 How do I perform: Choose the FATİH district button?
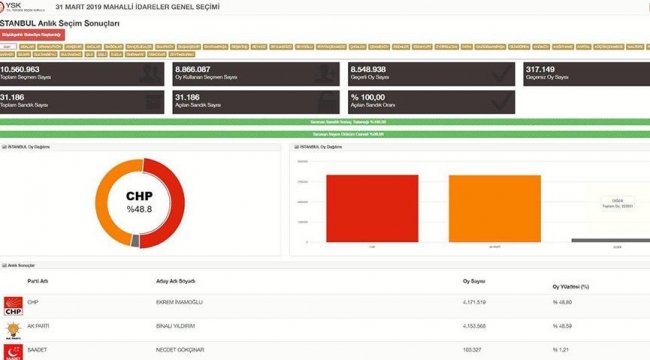pos(467,47)
